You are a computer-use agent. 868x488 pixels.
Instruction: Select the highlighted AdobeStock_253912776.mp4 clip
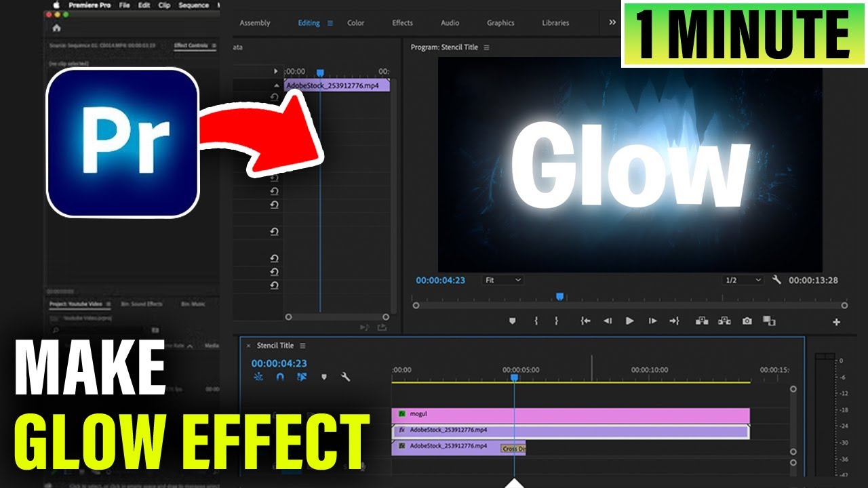point(571,431)
